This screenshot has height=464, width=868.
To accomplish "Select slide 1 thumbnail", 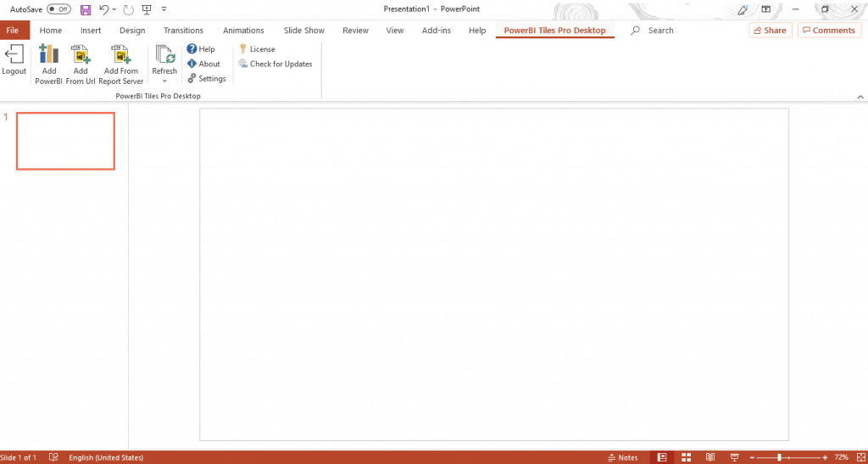I will coord(65,141).
